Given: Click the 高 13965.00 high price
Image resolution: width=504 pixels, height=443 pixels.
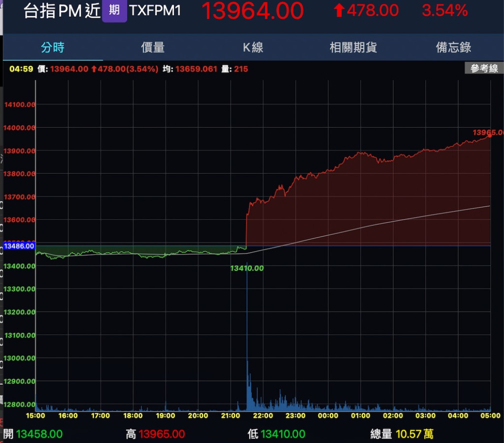Looking at the screenshot, I should click(156, 434).
